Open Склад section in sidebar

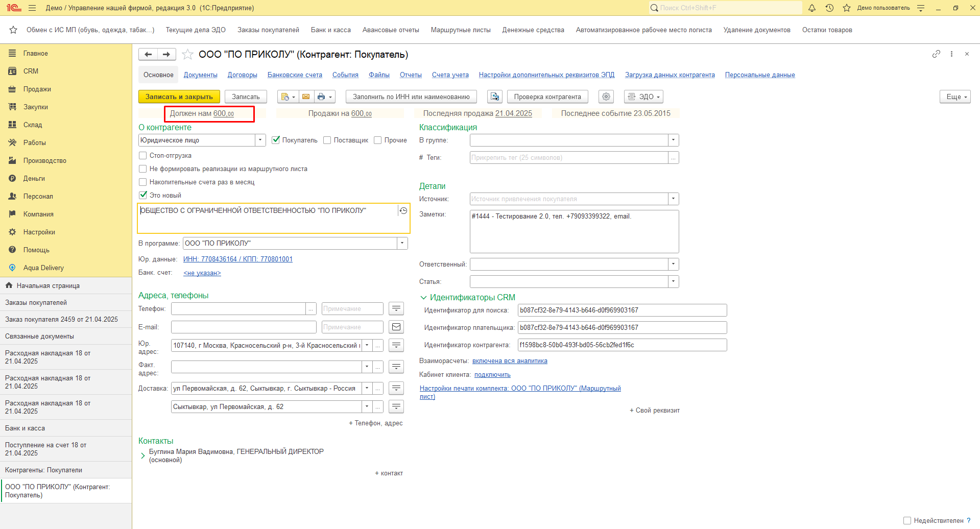(x=33, y=125)
